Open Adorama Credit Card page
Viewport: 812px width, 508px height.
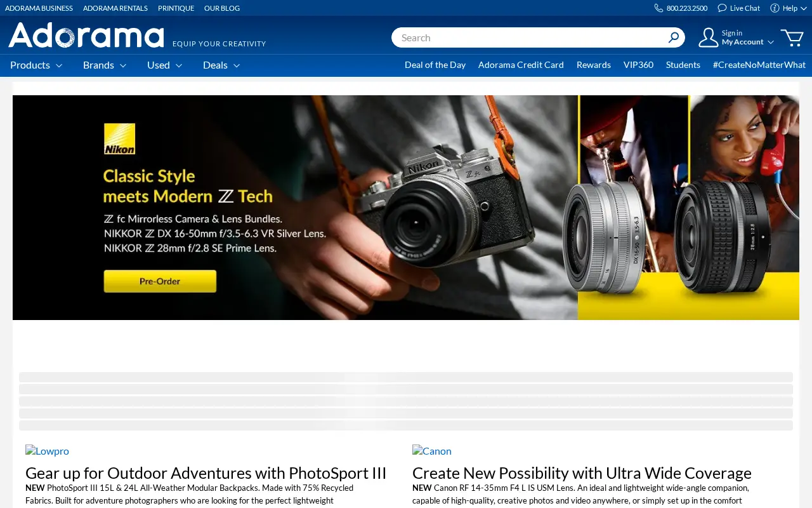point(521,65)
